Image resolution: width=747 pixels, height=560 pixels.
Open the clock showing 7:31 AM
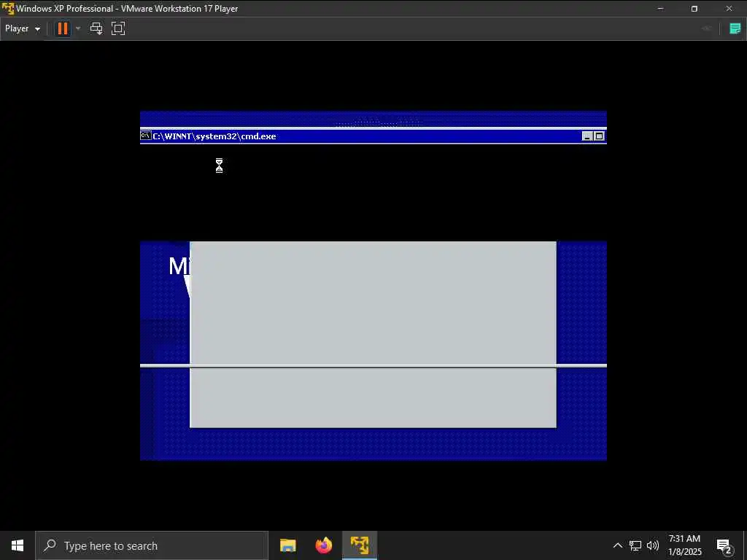click(684, 545)
